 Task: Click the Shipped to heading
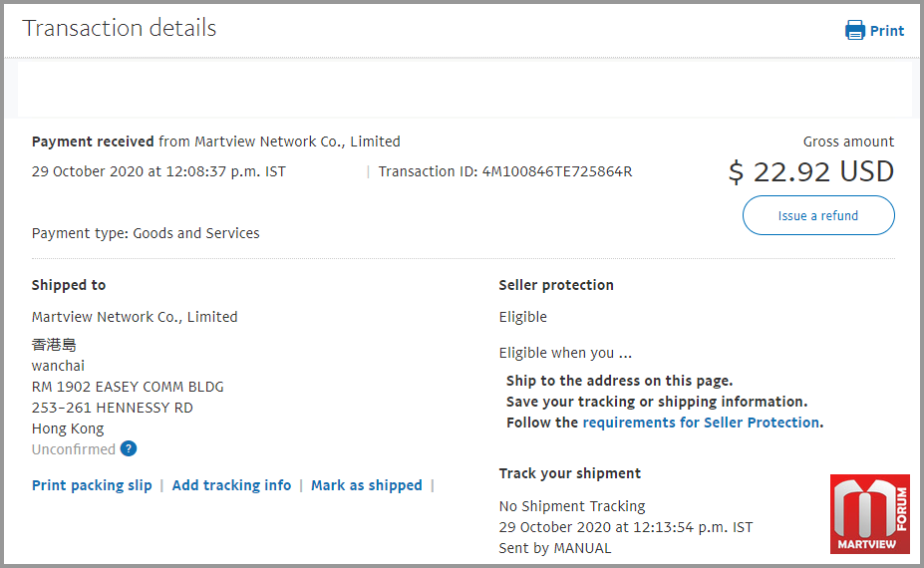69,285
